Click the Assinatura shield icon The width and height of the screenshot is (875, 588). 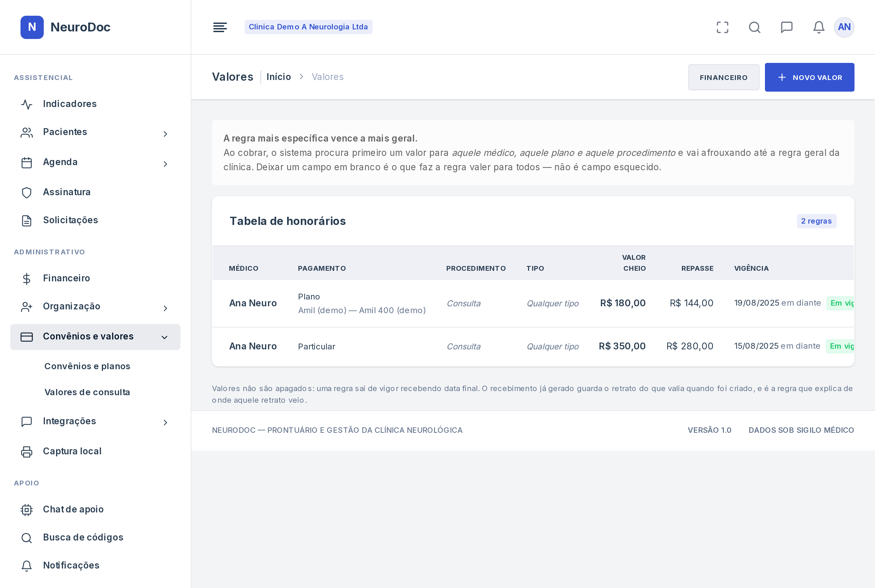[x=27, y=192]
